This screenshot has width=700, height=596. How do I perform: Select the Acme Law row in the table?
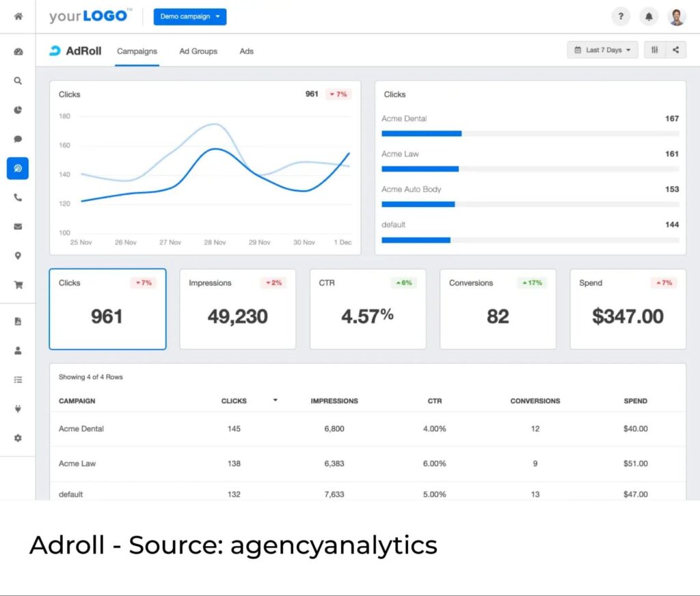(368, 463)
